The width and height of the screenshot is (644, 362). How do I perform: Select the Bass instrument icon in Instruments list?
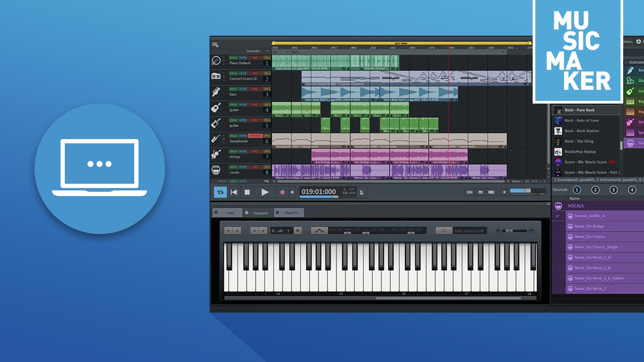631,70
